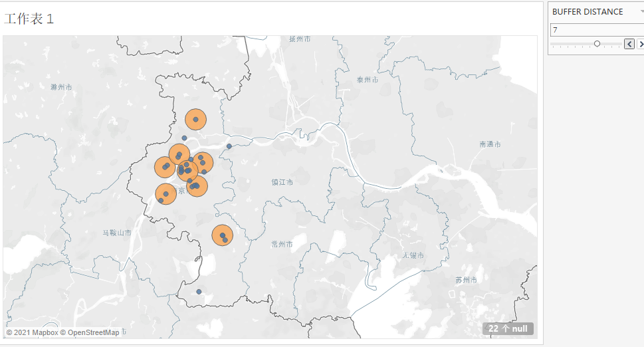Click the BUFFER DISTANCE slider handle
The image size is (644, 347).
597,43
